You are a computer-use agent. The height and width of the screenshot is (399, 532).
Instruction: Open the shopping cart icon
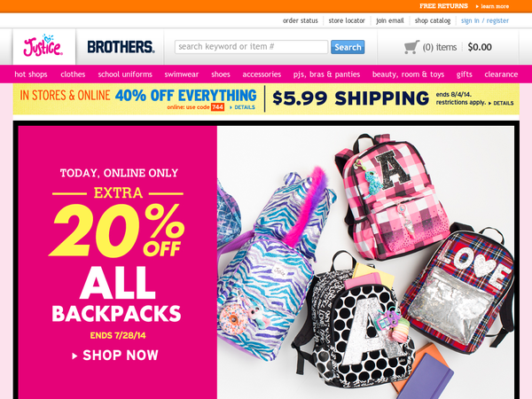pos(411,47)
